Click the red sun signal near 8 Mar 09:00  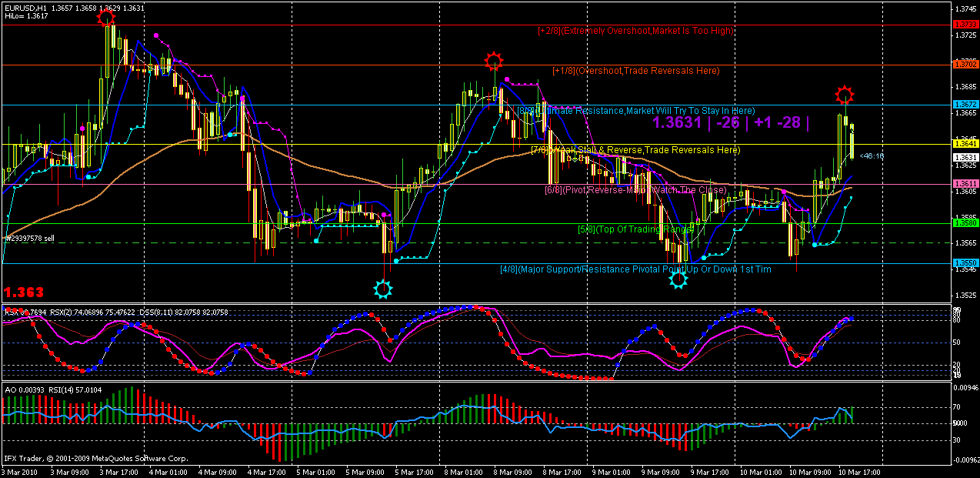point(494,60)
